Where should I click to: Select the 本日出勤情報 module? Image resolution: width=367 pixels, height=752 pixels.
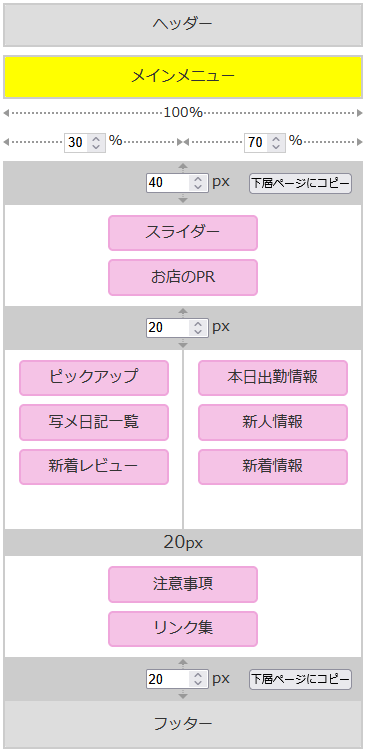click(273, 378)
